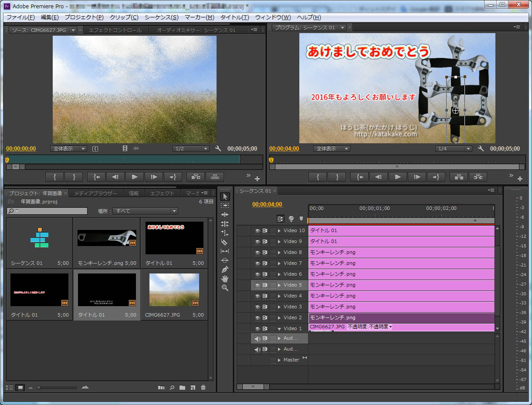532x405 pixels.
Task: Mute the first audio track speaker
Action: pos(257,338)
